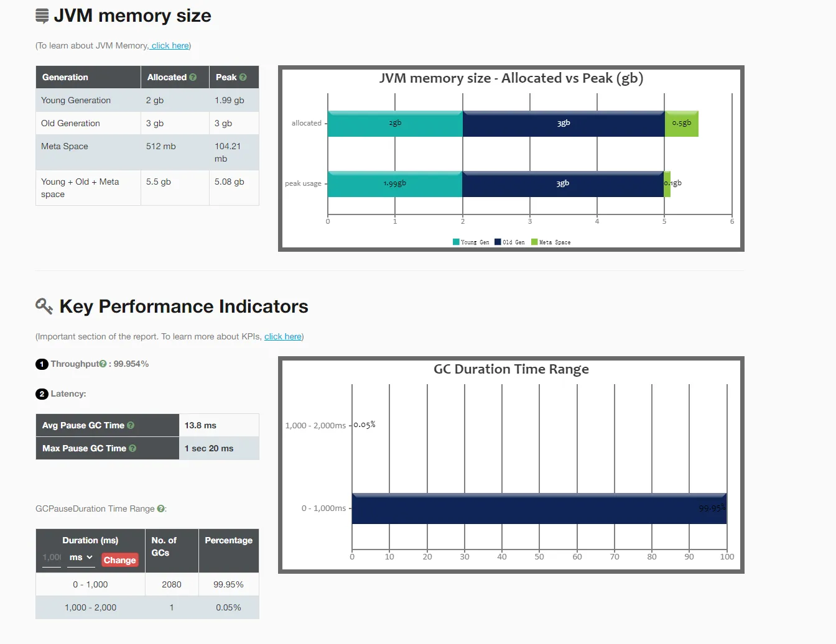836x644 pixels.
Task: Click the 5.5 gb total allocated cell
Action: 175,188
